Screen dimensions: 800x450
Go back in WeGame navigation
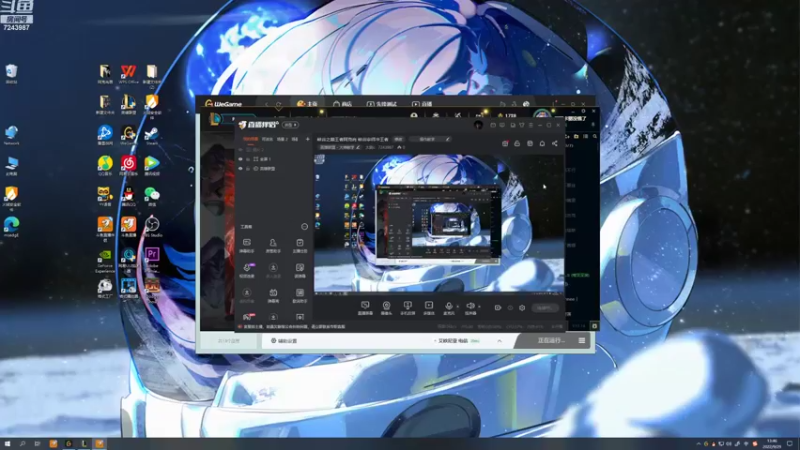click(266, 104)
